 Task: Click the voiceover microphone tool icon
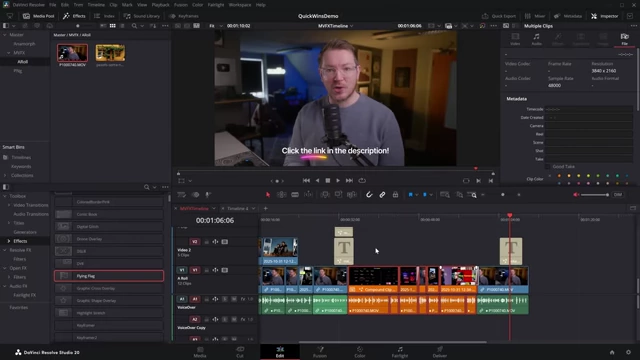(x=208, y=195)
